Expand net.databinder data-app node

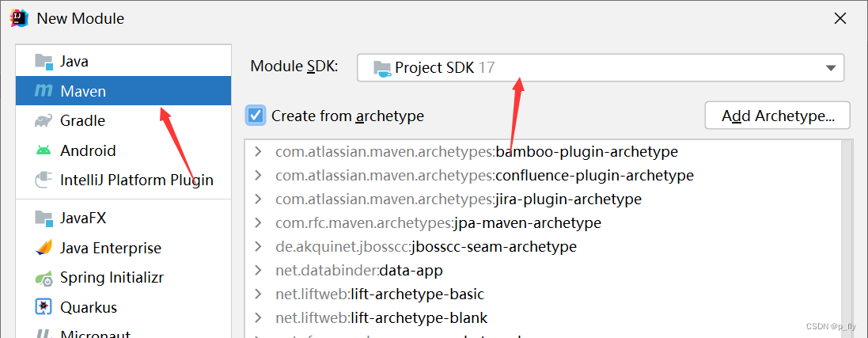[x=257, y=271]
